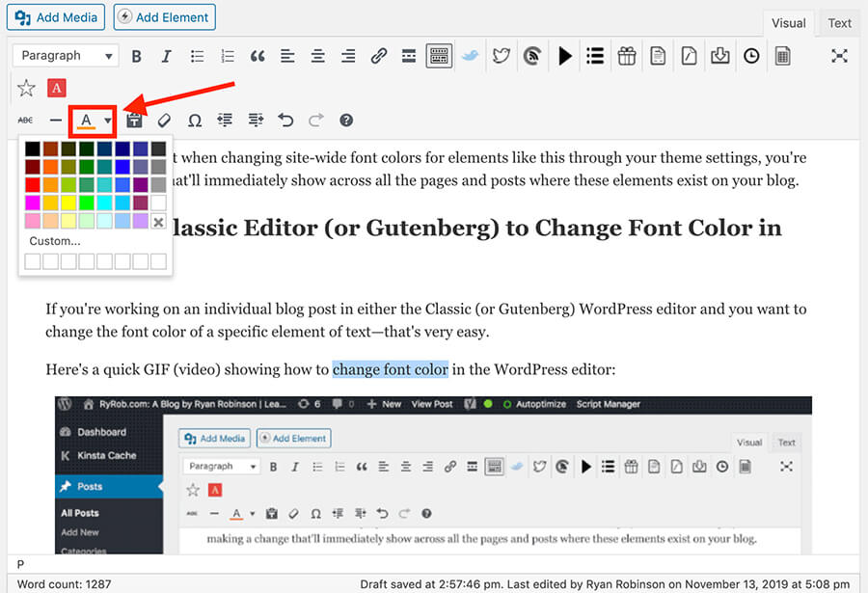Apply italic formatting to text
The image size is (868, 593).
click(166, 56)
